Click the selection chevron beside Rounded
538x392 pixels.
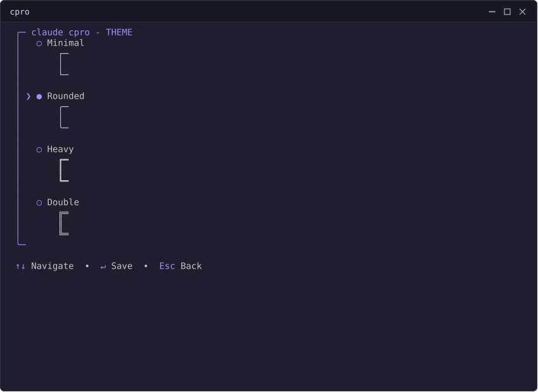point(28,97)
